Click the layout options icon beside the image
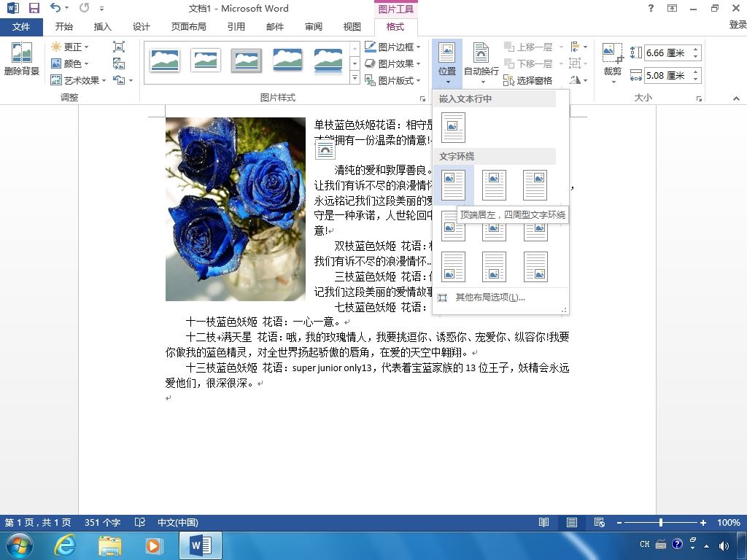Viewport: 747px width, 560px height. pyautogui.click(x=325, y=150)
